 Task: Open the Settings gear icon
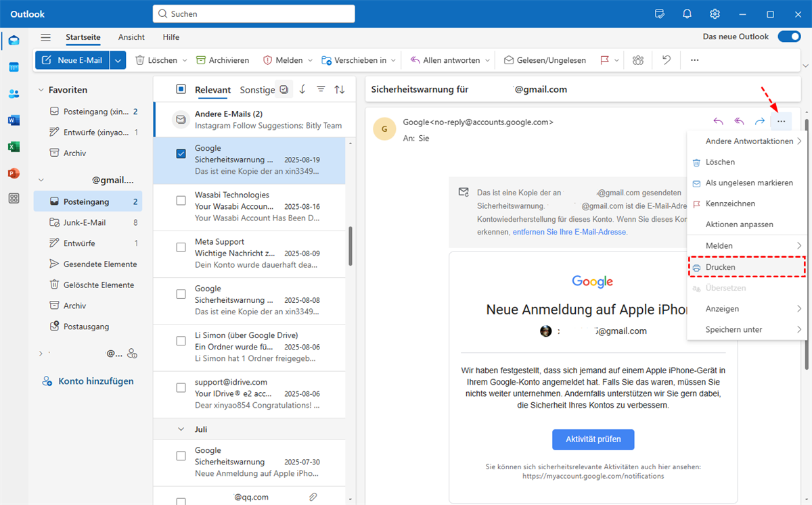715,14
